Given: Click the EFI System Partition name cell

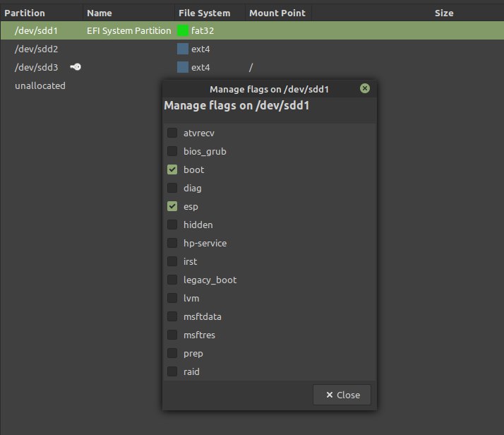Looking at the screenshot, I should click(x=129, y=30).
